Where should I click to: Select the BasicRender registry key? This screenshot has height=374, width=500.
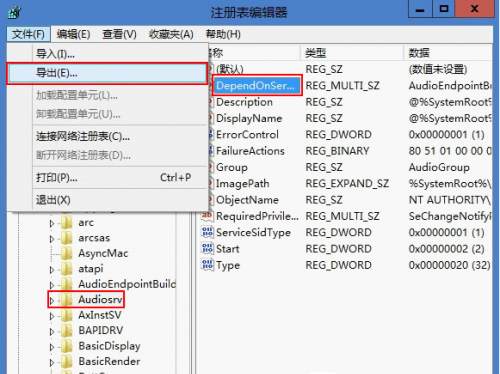[x=109, y=361]
